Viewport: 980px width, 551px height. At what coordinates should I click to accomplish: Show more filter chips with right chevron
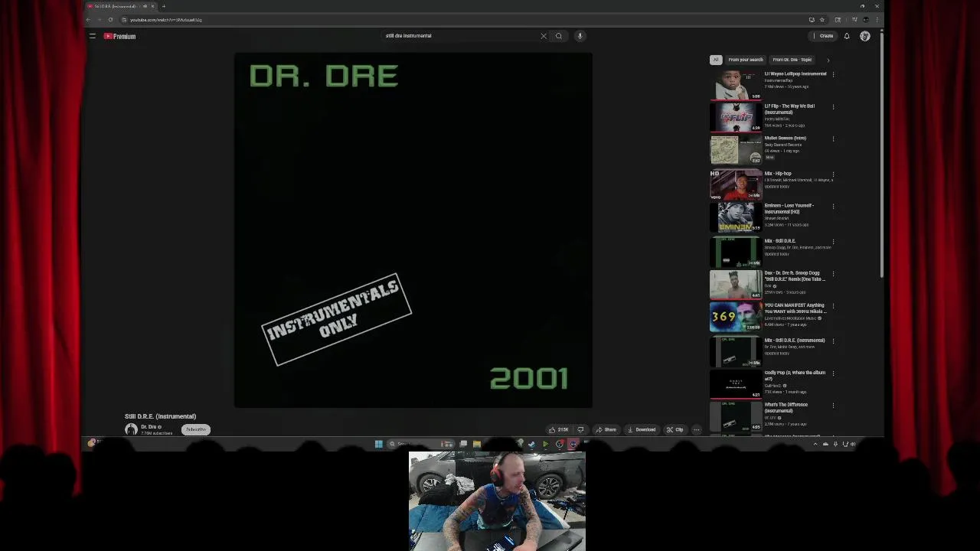[828, 60]
